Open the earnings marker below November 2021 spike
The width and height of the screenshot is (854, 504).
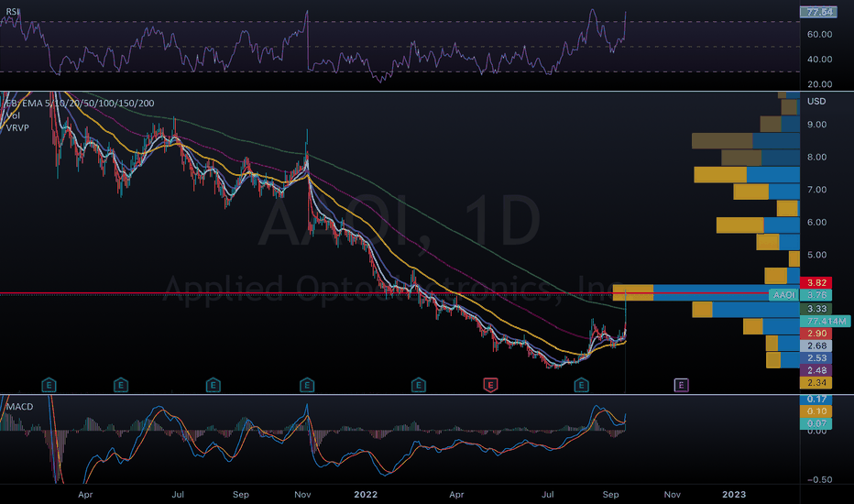[x=307, y=385]
